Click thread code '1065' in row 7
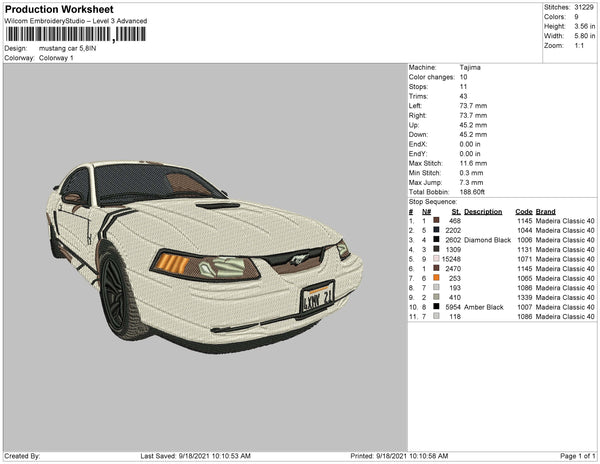600x464 pixels. tap(525, 278)
